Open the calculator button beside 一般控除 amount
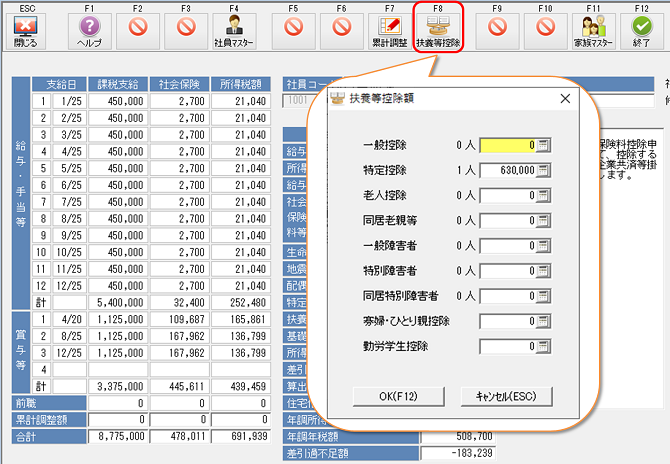 [x=544, y=145]
